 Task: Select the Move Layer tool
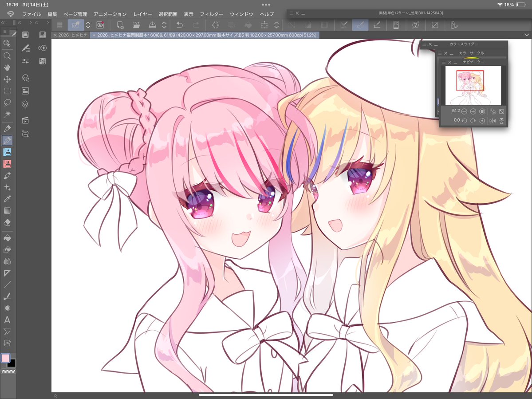click(7, 79)
